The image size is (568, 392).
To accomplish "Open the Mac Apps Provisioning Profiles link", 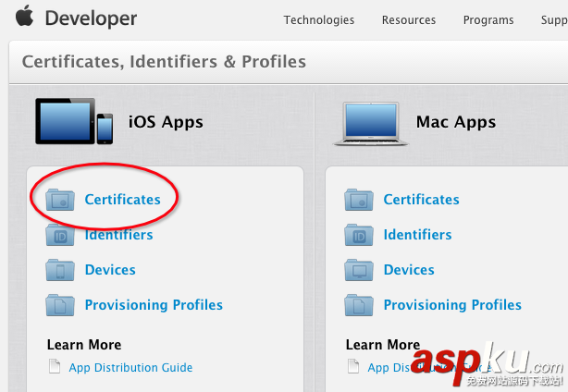I will (452, 305).
